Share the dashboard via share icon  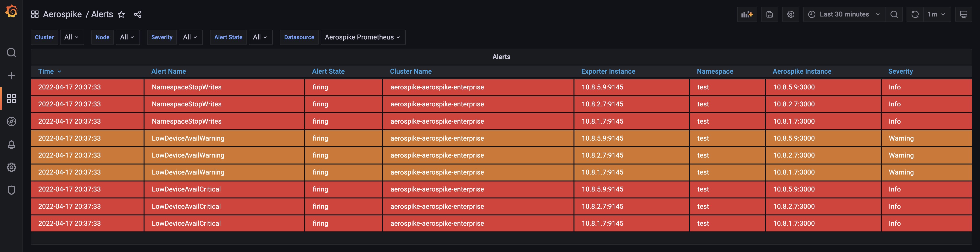click(x=138, y=14)
